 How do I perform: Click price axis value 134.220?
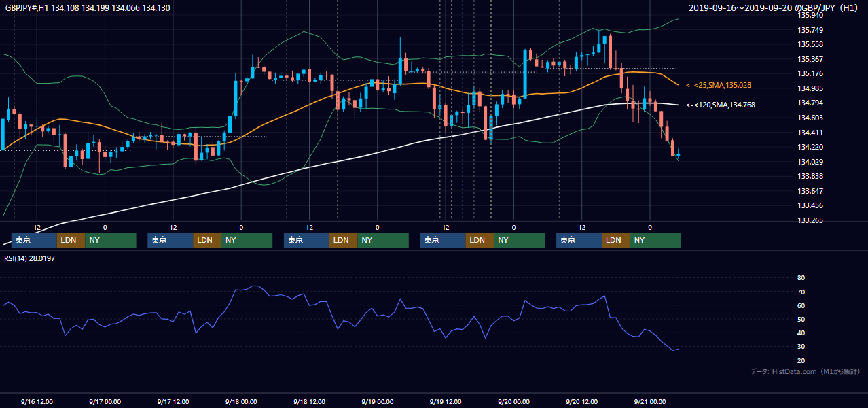[x=810, y=147]
